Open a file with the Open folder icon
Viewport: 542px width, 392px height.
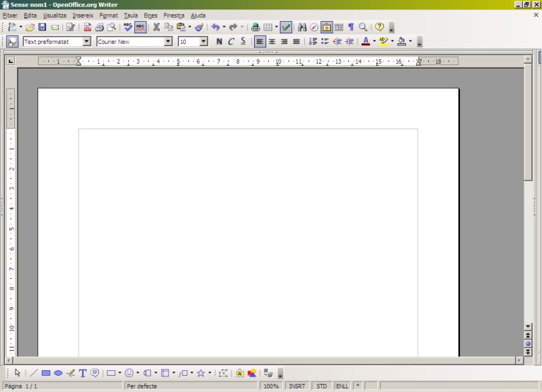pos(30,27)
